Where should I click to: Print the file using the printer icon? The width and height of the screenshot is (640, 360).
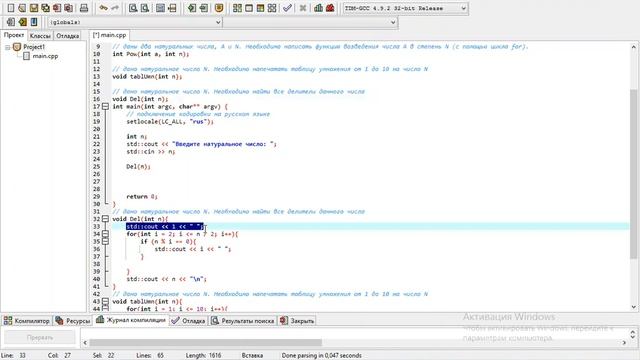tap(84, 8)
